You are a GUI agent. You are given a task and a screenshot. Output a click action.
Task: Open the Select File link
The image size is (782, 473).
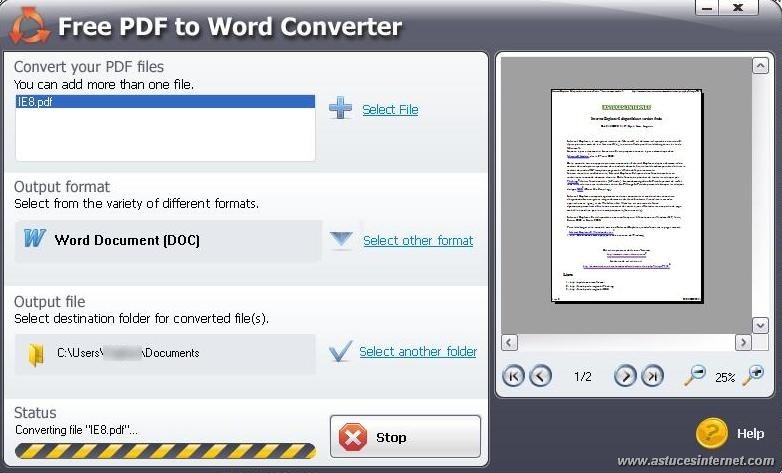390,109
